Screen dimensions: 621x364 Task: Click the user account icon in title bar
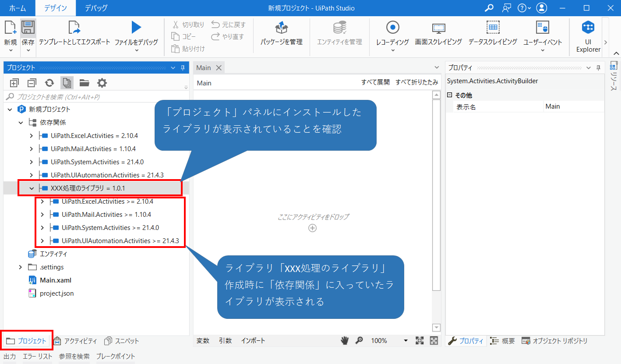[x=542, y=8]
